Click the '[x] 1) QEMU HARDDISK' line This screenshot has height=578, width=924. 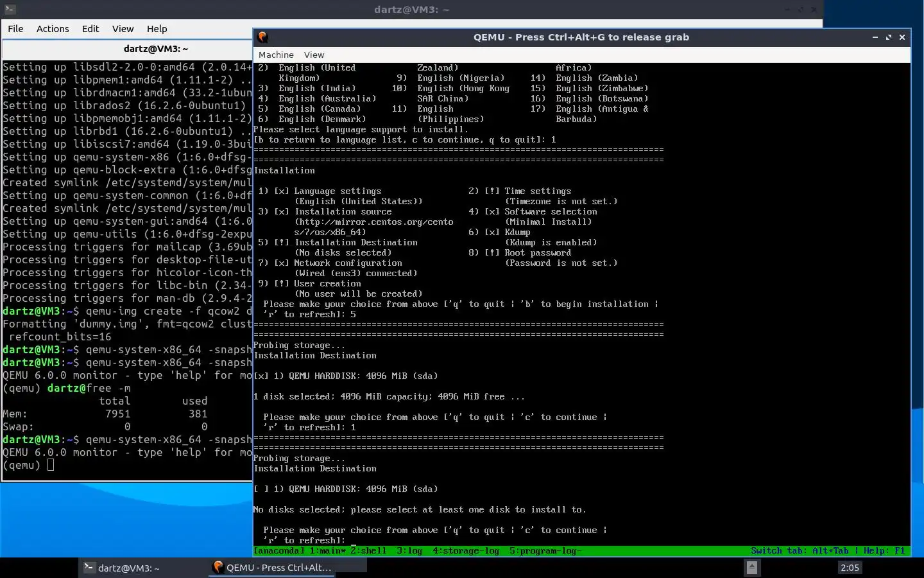(346, 376)
